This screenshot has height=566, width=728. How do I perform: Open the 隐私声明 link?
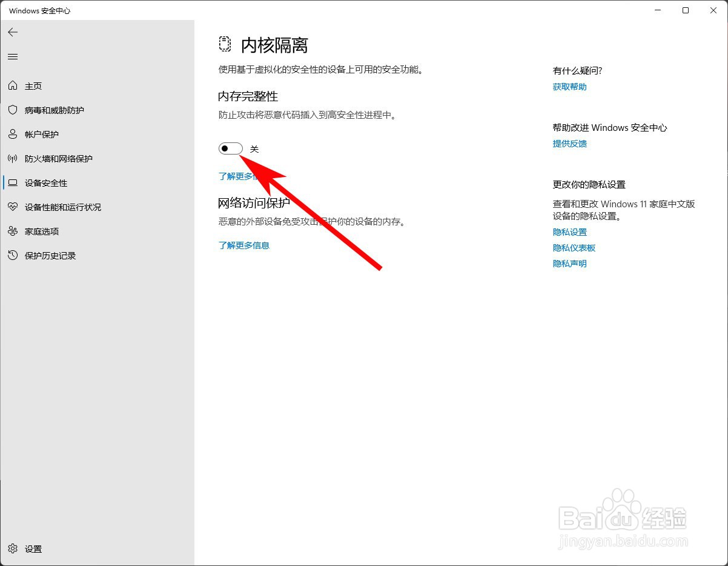coord(570,264)
